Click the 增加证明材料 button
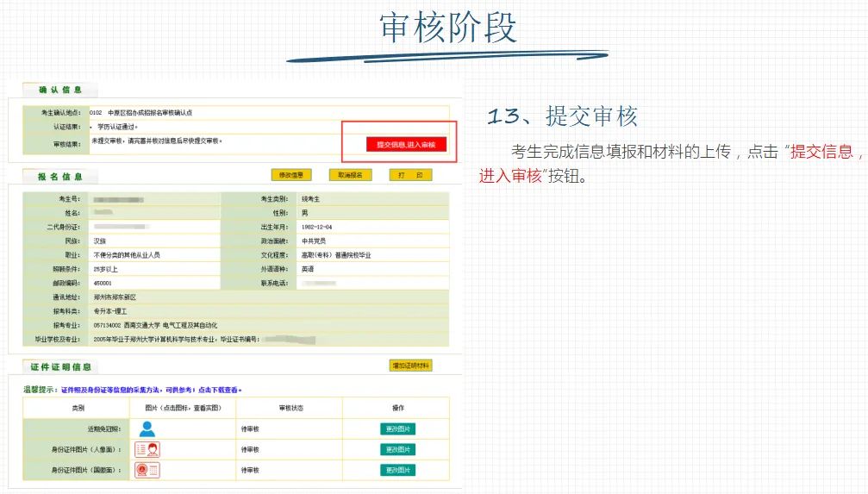868x494 pixels. (411, 366)
